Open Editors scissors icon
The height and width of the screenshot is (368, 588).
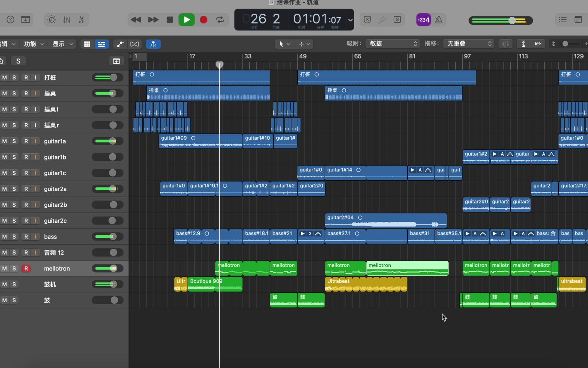click(x=82, y=20)
